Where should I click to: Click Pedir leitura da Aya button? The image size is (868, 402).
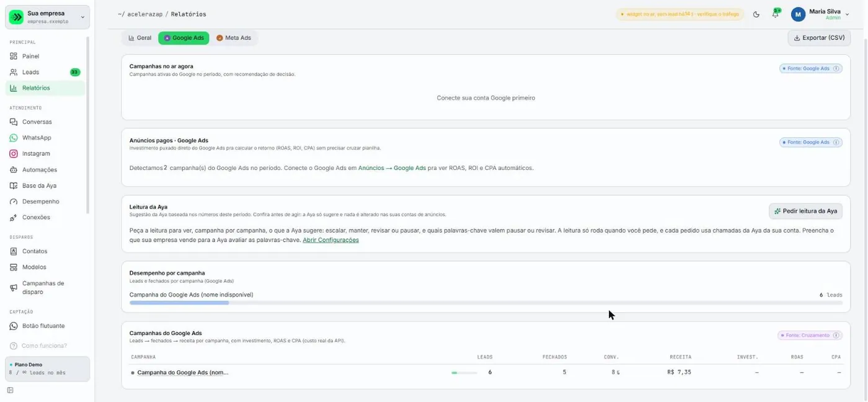tap(805, 212)
